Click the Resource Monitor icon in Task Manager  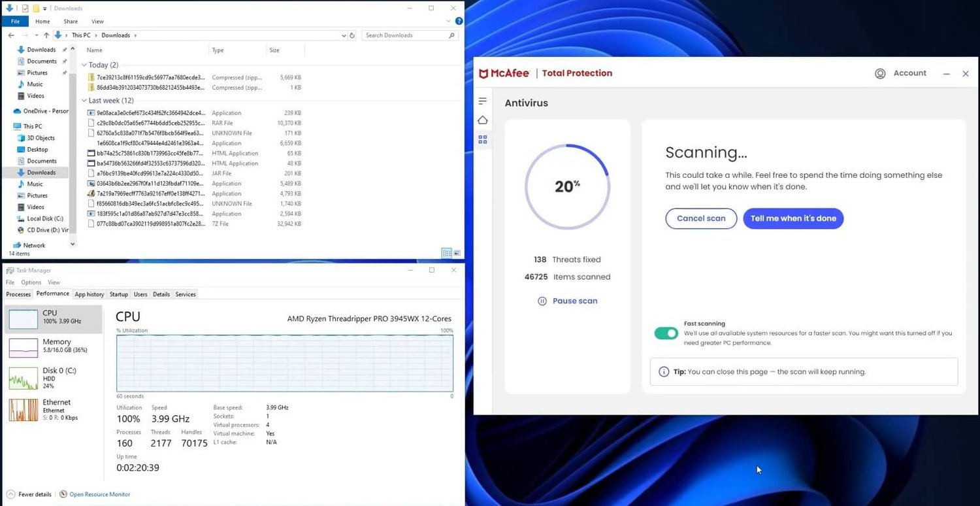click(x=63, y=494)
